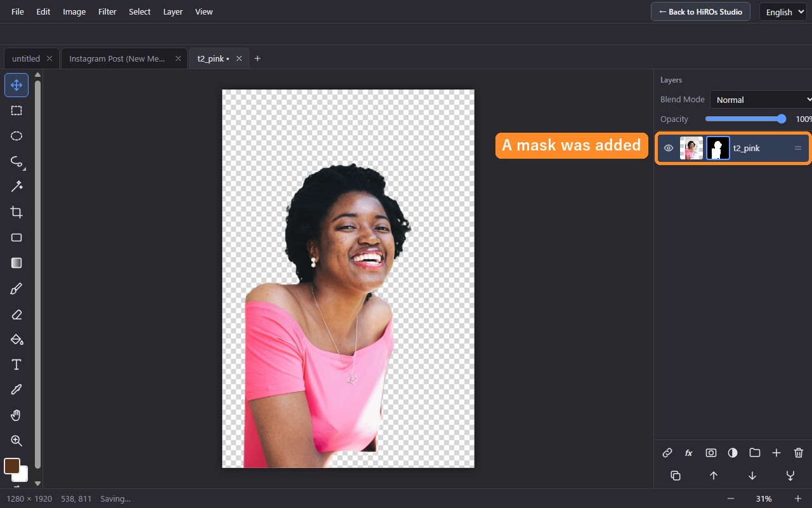The height and width of the screenshot is (508, 812).
Task: Move layer down arrow
Action: (752, 476)
